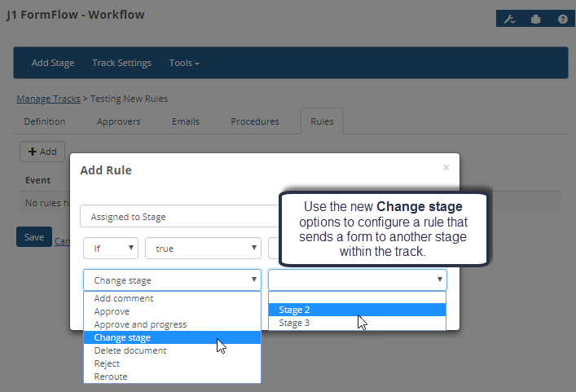576x392 pixels.
Task: Save the track rules
Action: point(34,237)
